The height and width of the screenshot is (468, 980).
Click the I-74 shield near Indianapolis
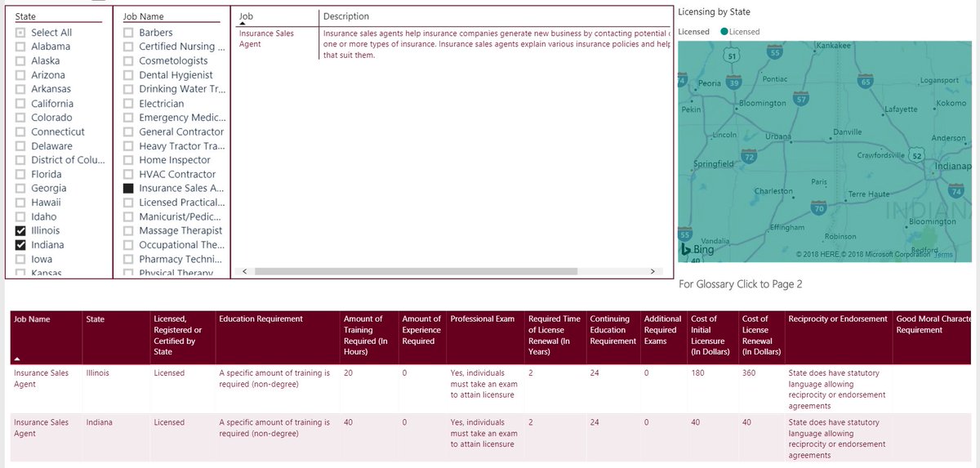coord(957,190)
